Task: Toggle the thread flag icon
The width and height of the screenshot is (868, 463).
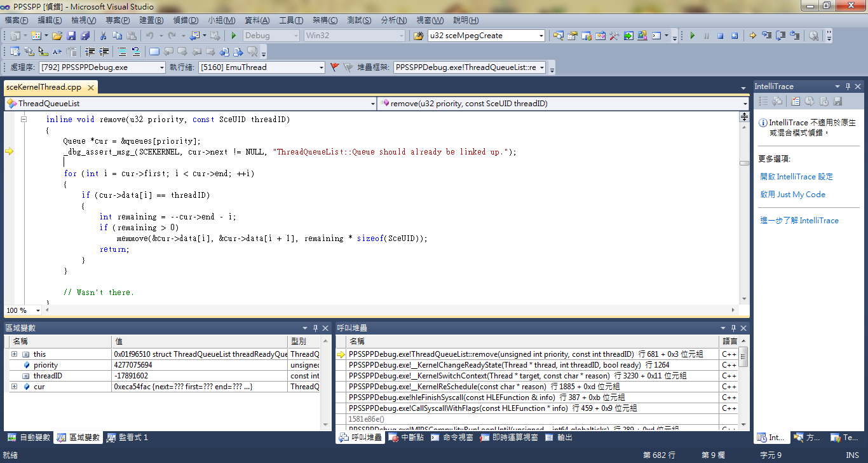Action: [x=335, y=67]
